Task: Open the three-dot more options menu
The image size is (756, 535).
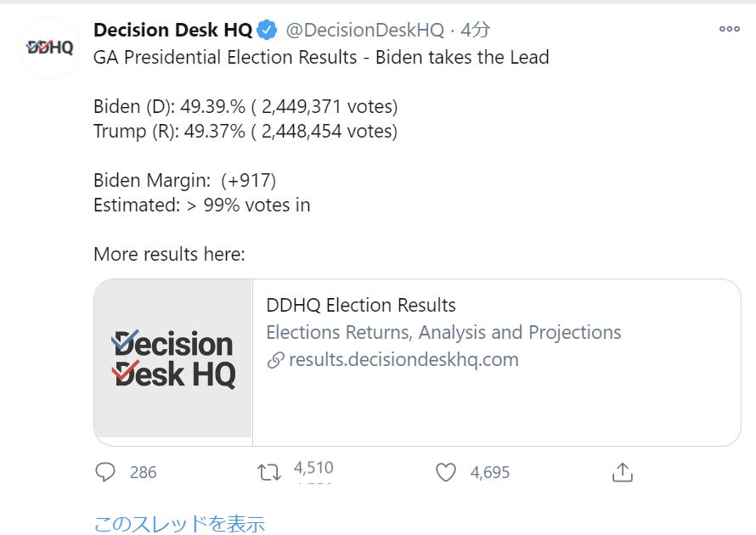Action: [x=729, y=29]
